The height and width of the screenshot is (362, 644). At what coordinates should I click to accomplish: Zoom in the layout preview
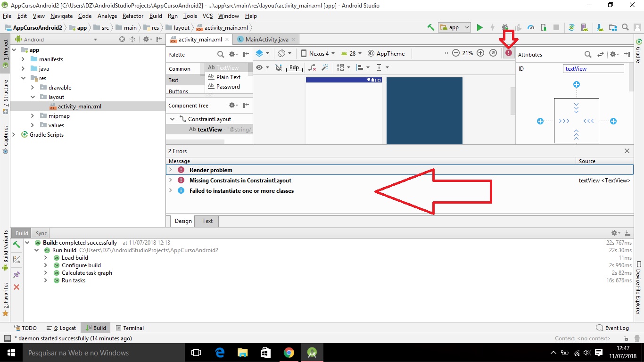pos(480,53)
